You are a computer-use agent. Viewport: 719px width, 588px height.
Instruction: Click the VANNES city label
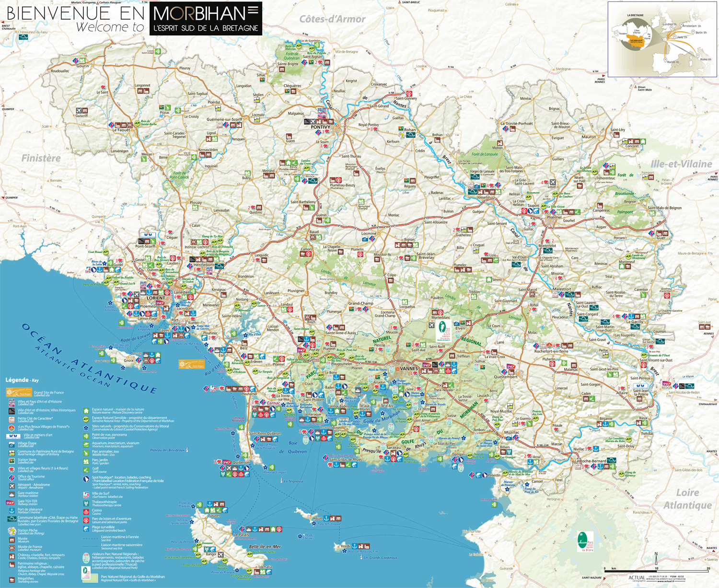point(409,369)
